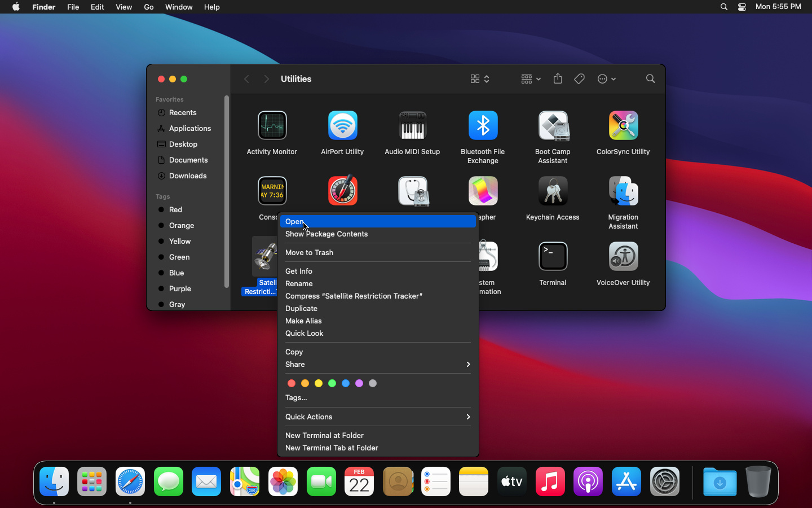812x508 pixels.
Task: Apply the red tag color dot
Action: point(292,384)
